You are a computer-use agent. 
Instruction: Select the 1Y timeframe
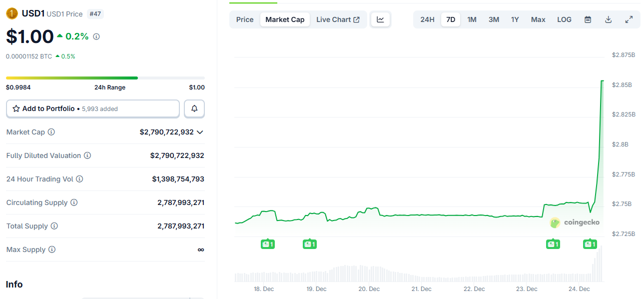(x=515, y=19)
